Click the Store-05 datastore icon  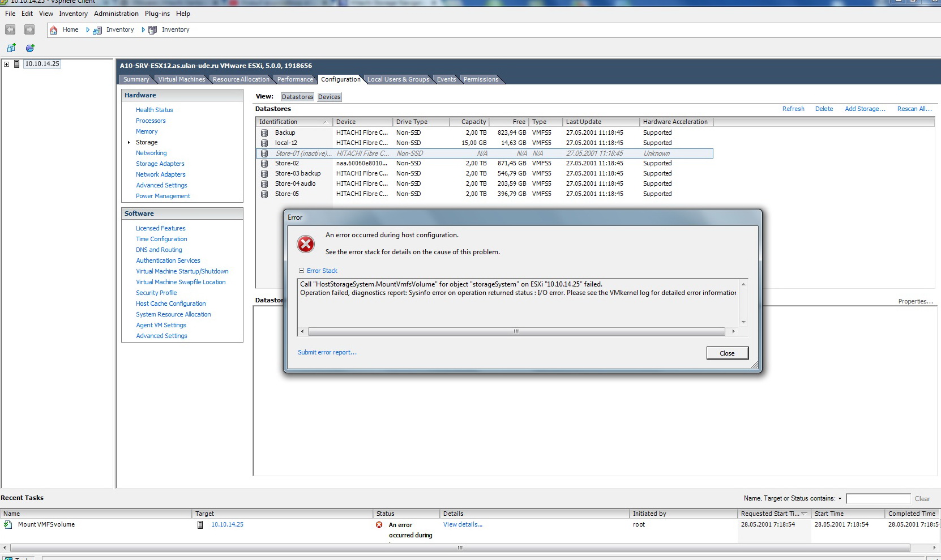(x=264, y=194)
